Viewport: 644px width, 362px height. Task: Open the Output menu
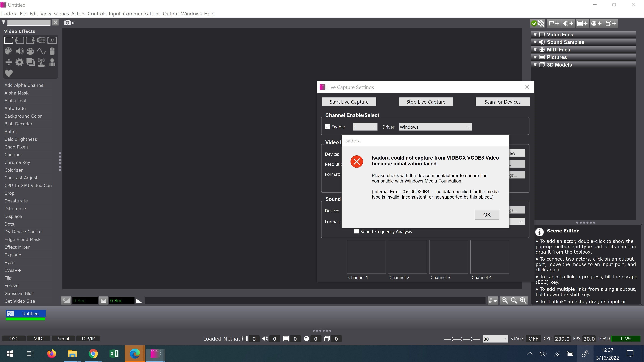click(x=171, y=14)
